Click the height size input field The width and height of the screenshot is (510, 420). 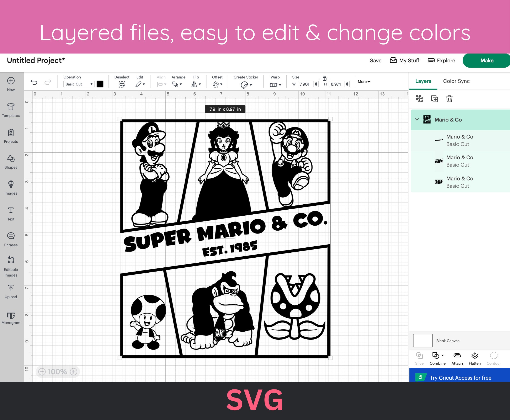pyautogui.click(x=337, y=84)
